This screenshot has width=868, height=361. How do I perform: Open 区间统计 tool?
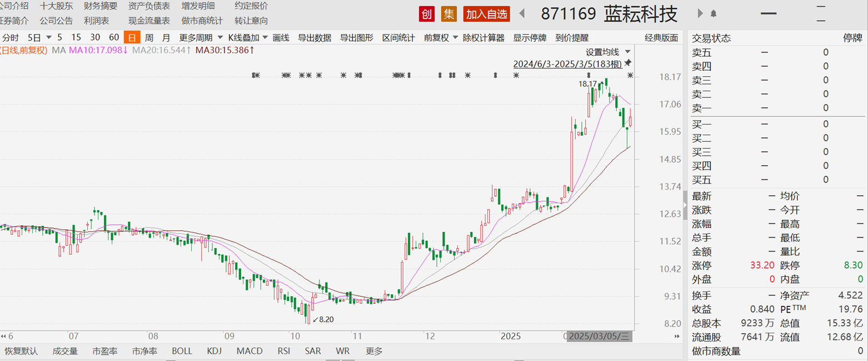pos(398,38)
